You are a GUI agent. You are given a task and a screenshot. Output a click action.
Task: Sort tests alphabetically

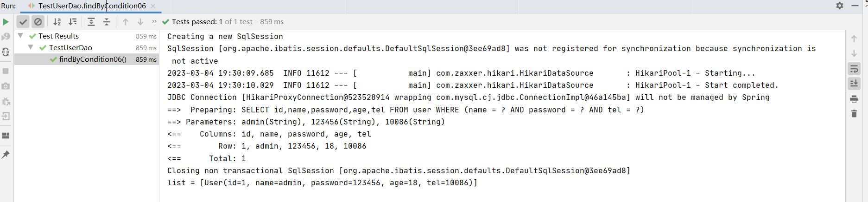pos(57,22)
